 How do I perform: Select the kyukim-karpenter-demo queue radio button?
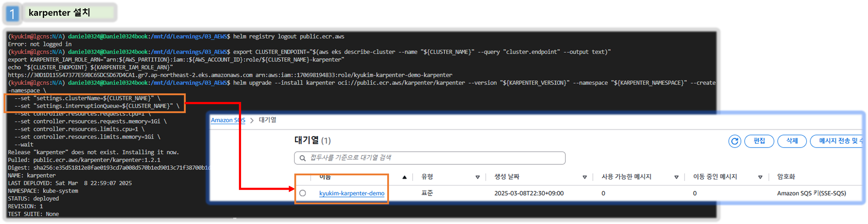303,193
